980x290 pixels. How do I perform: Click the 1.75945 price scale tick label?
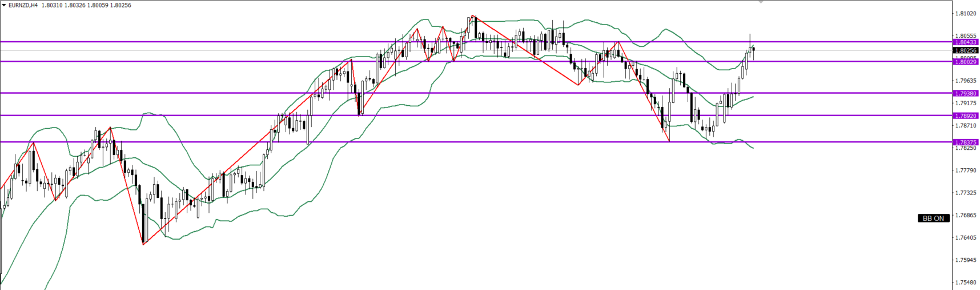965,260
